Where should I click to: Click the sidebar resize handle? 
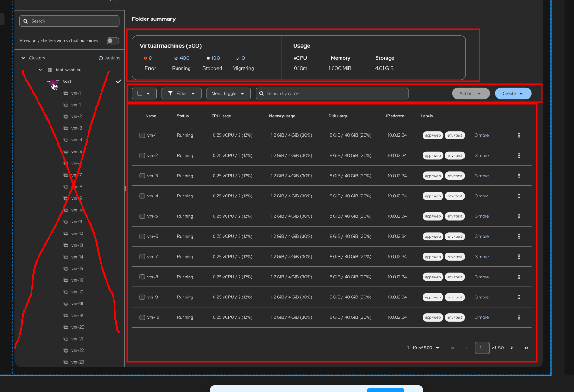(x=125, y=189)
